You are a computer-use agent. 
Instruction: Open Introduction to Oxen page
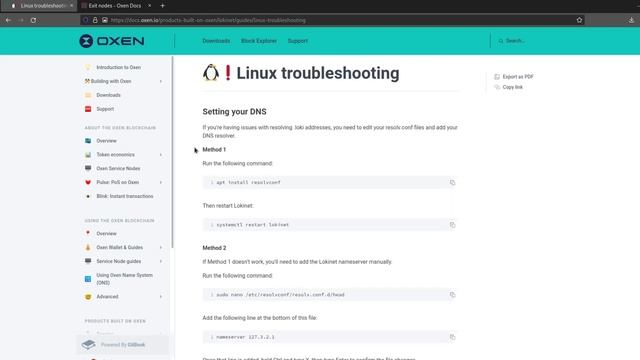pyautogui.click(x=118, y=67)
